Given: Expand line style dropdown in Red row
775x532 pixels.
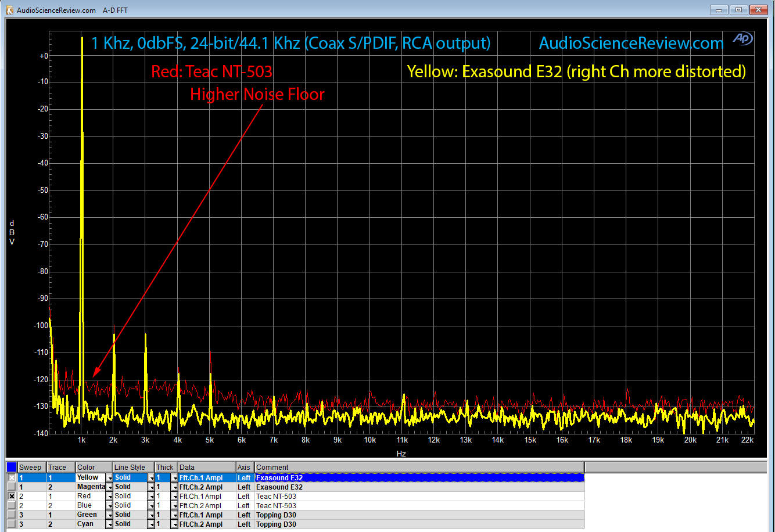Looking at the screenshot, I should click(x=151, y=496).
